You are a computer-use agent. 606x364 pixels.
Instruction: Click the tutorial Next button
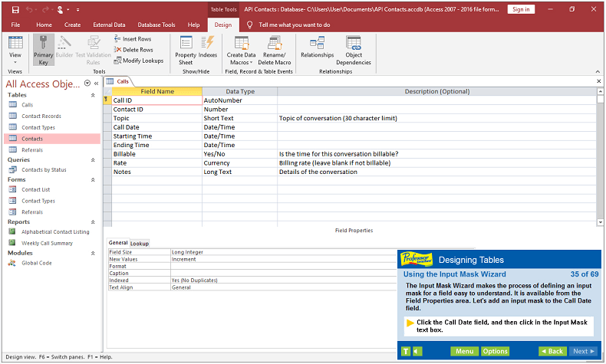click(584, 351)
